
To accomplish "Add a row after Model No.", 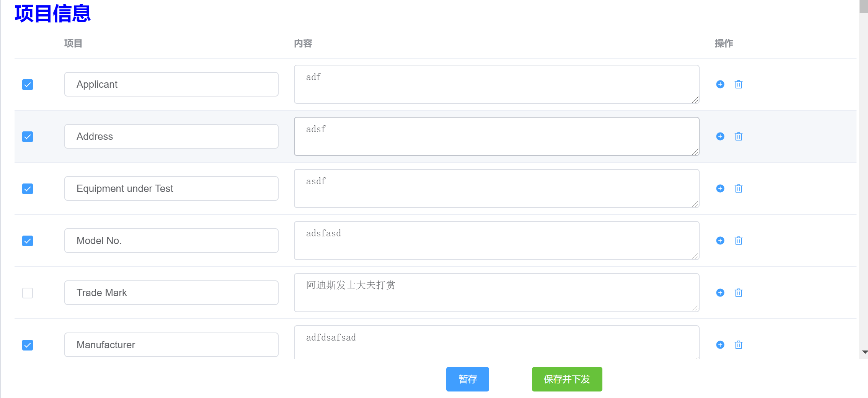I will 720,241.
